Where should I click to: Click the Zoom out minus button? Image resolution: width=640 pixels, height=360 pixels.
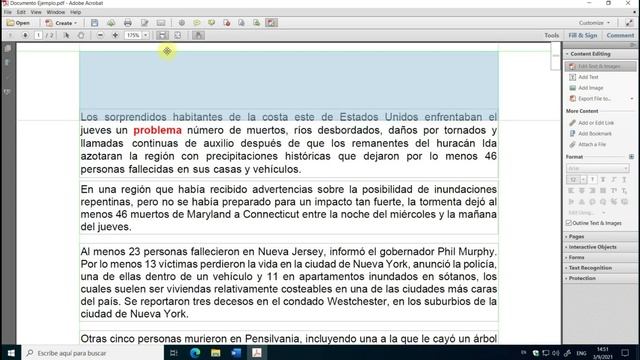100,36
